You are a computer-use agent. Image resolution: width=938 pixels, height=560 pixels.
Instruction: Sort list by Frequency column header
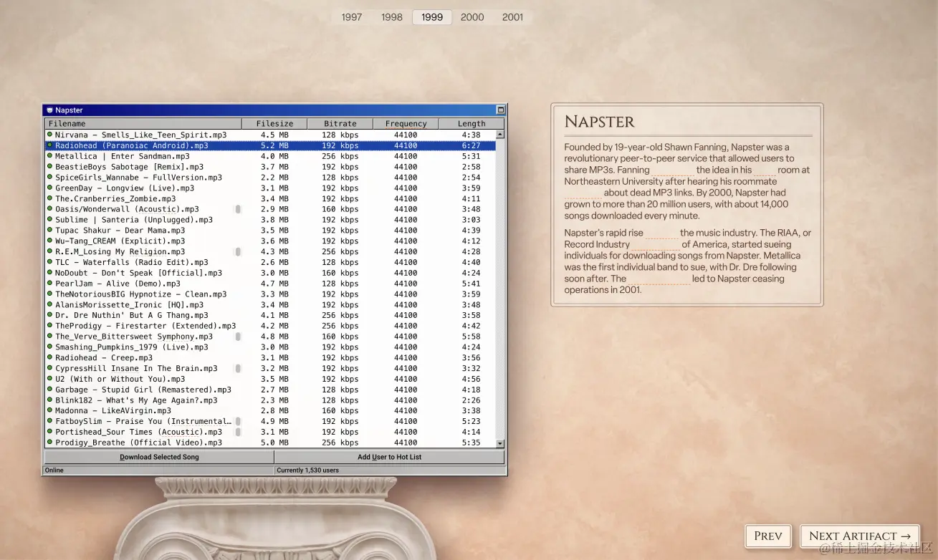(406, 123)
